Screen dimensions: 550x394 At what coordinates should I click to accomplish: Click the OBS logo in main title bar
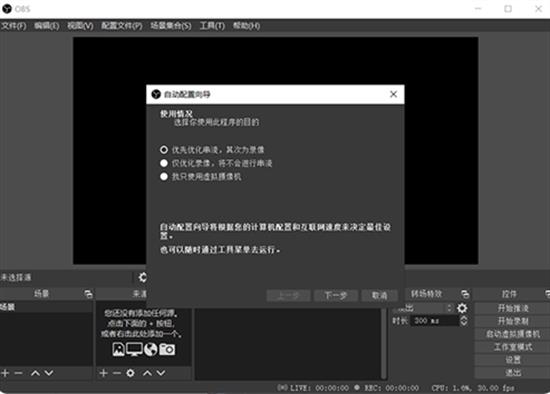tap(7, 9)
